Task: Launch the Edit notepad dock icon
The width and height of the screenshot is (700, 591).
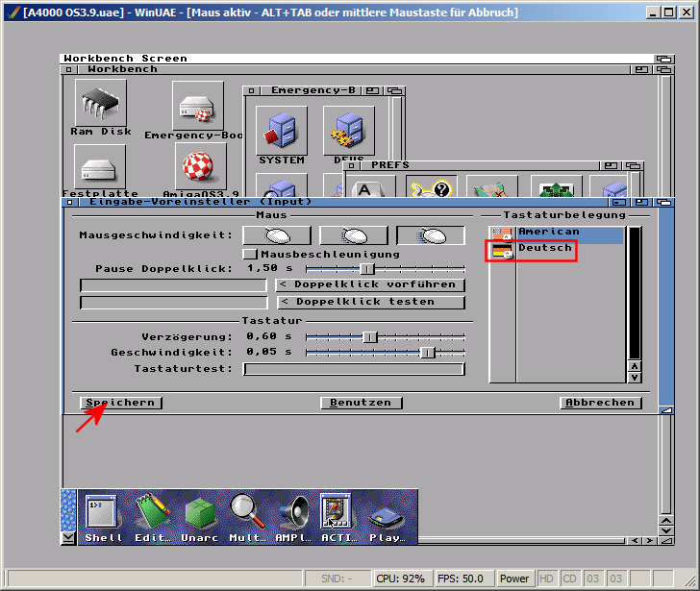Action: 152,518
